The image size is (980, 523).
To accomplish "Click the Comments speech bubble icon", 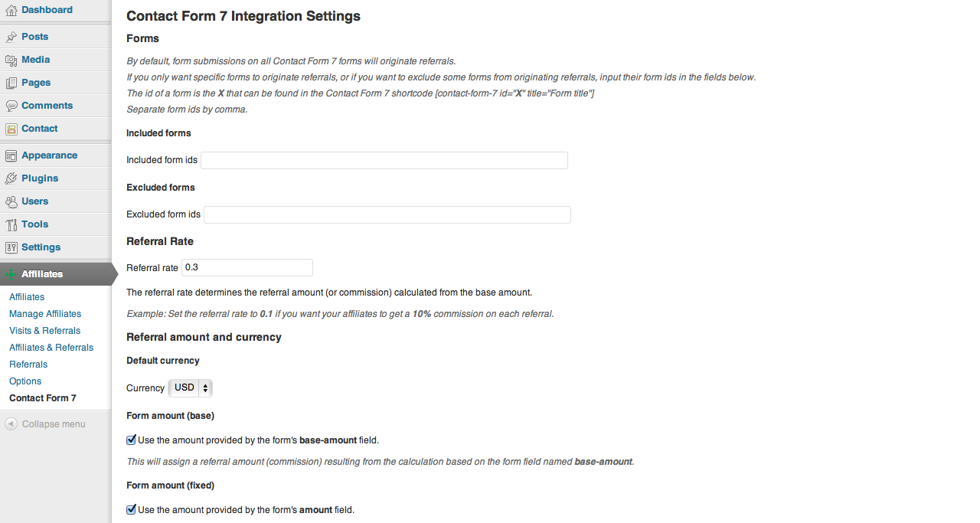I will (11, 106).
